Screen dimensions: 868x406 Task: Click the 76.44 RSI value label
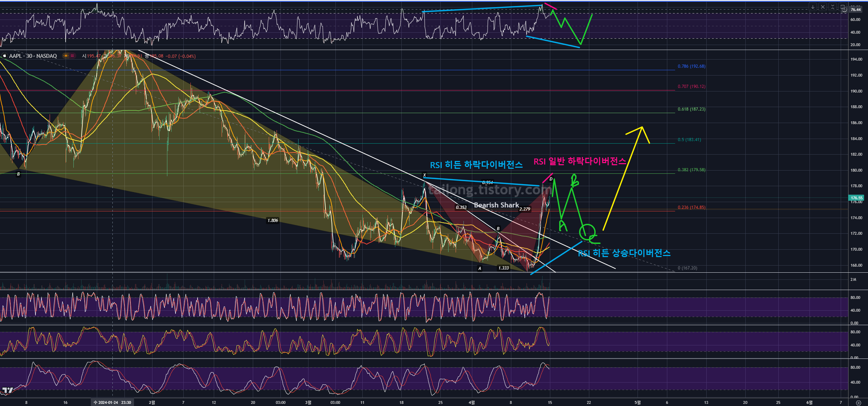[856, 10]
